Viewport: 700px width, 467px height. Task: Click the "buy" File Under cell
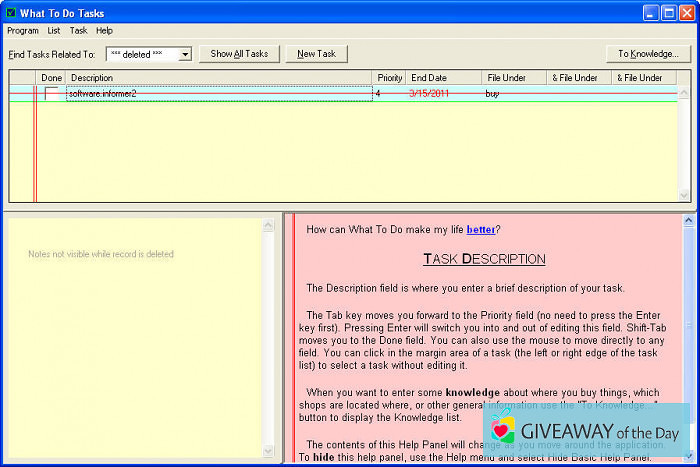pyautogui.click(x=492, y=93)
